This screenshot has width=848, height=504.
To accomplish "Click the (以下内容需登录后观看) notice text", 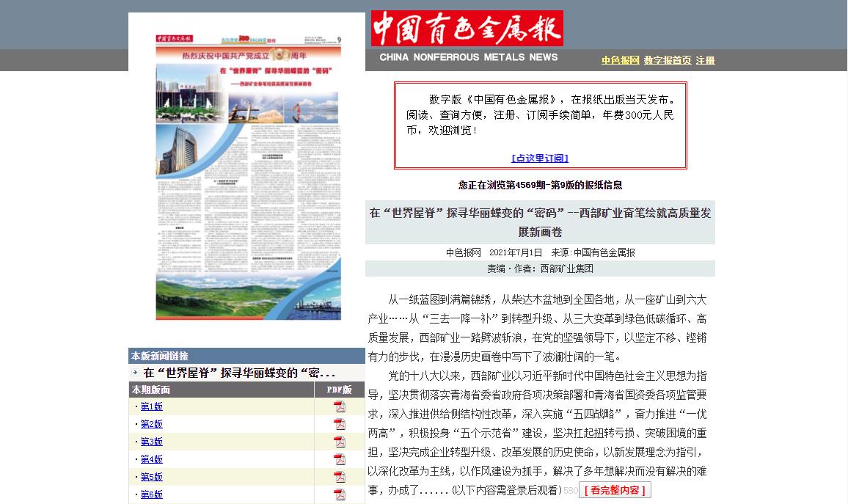I will pos(506,491).
